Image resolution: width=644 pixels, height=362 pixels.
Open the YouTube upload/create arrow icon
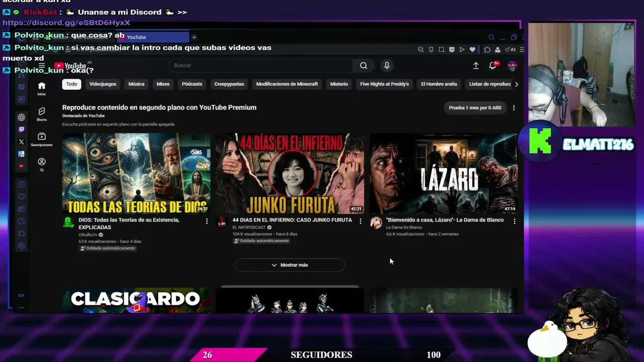(476, 65)
